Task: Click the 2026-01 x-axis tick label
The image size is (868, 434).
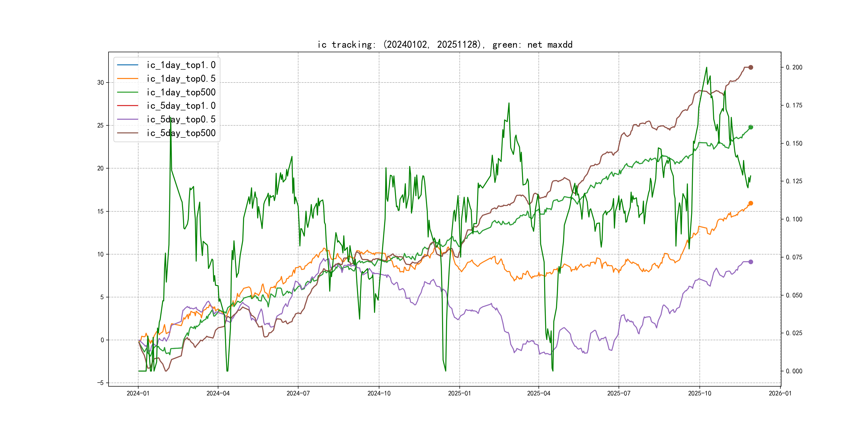Action: tap(780, 393)
